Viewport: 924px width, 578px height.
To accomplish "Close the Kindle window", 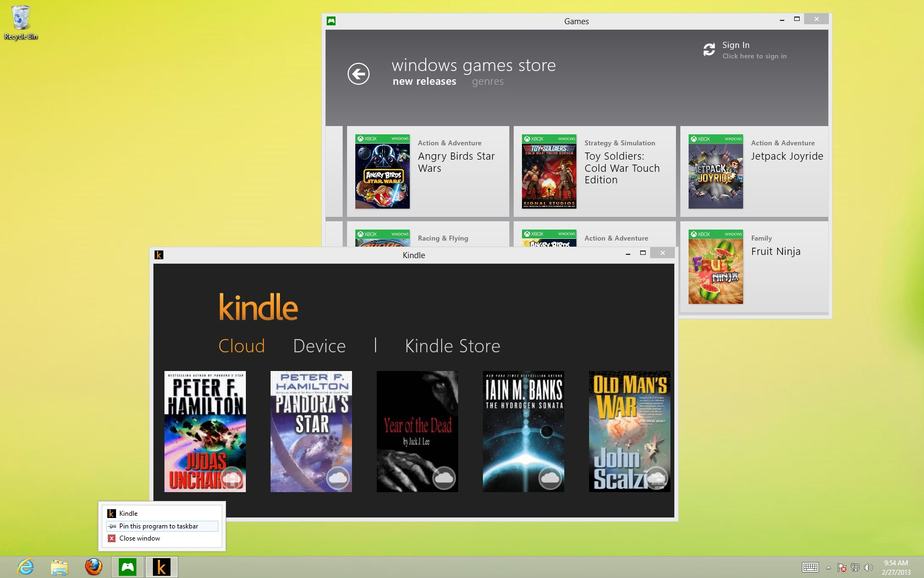I will click(663, 253).
